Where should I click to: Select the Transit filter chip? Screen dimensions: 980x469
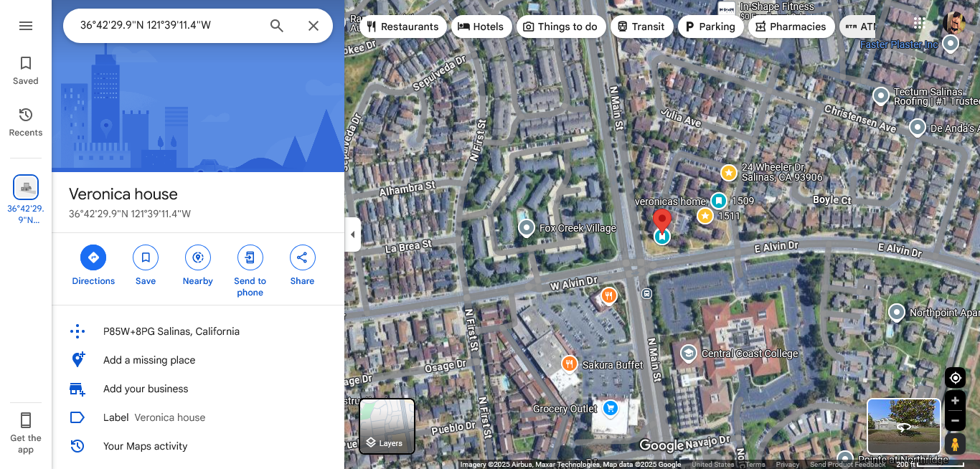click(641, 27)
